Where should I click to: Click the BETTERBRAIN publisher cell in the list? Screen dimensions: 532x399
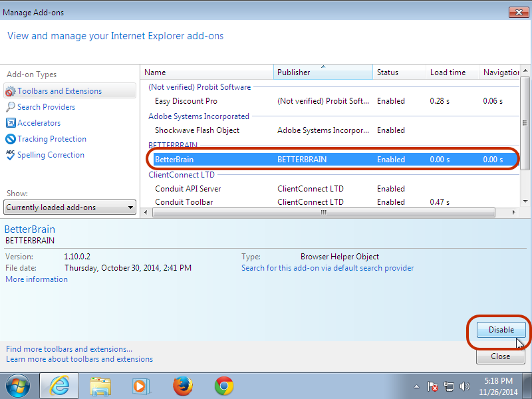point(302,160)
